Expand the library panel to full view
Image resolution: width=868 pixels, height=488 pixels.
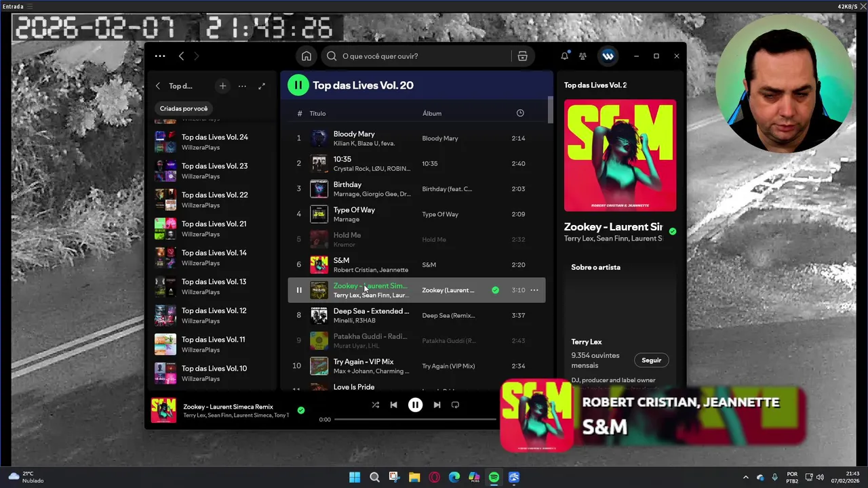click(x=262, y=86)
